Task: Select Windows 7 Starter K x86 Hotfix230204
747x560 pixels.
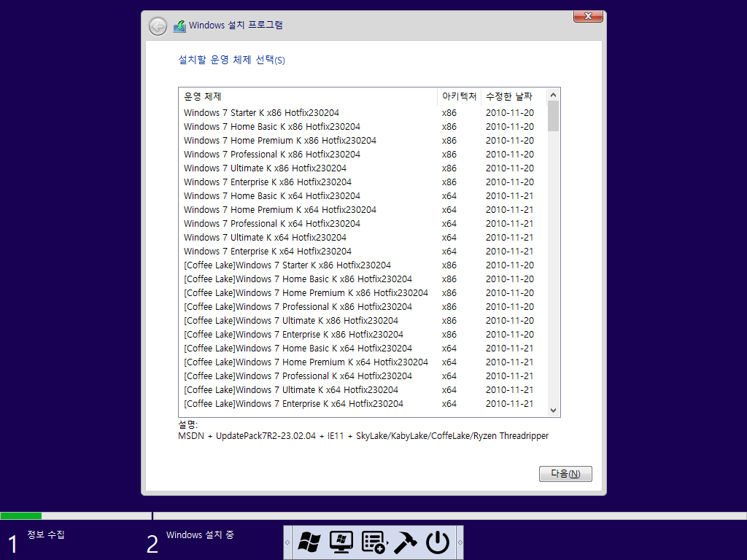Action: [363, 113]
